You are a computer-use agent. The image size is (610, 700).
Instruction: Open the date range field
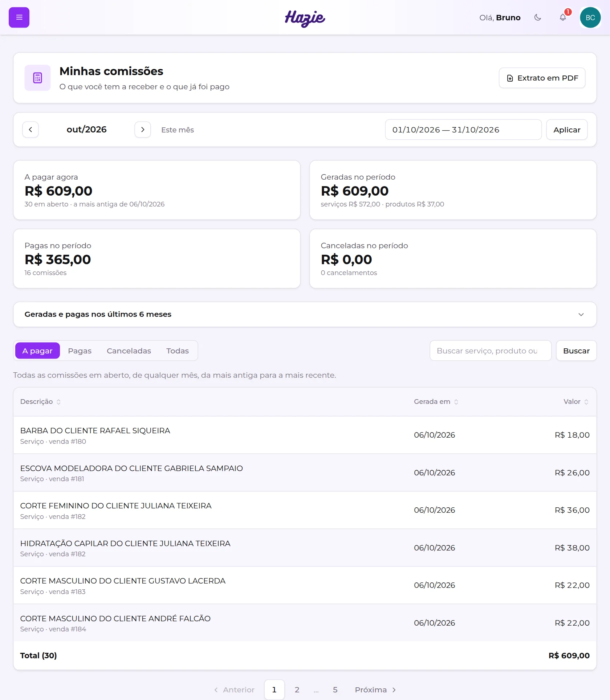(x=463, y=130)
